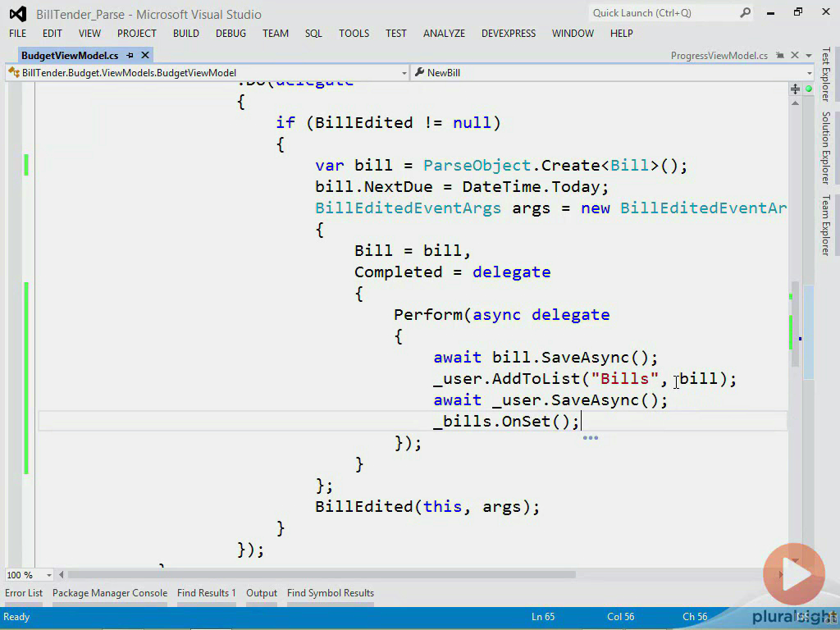Click the Pluralsight play button overlay
The height and width of the screenshot is (630, 840).
[794, 574]
